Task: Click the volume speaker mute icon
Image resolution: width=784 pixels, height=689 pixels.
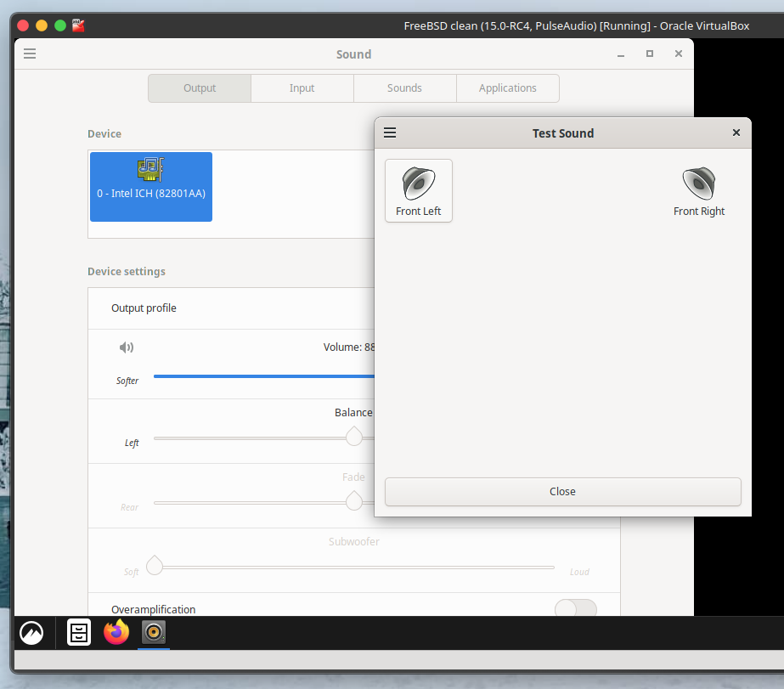Action: (x=127, y=347)
